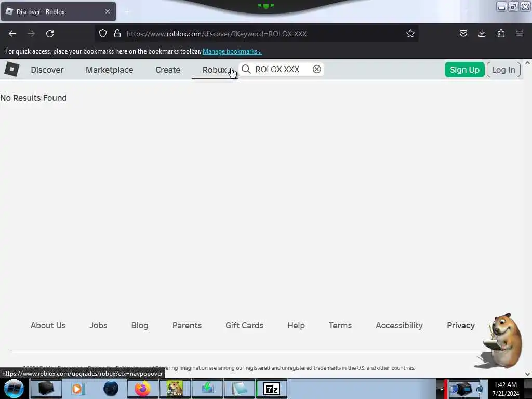Click the Log In button

[x=503, y=70]
